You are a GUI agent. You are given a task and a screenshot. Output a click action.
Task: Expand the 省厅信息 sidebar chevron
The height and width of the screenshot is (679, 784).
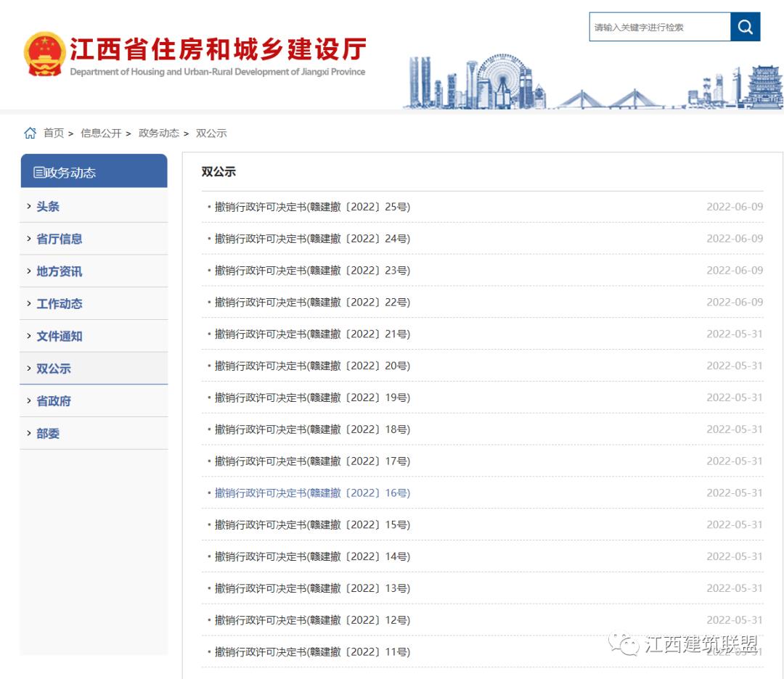click(x=29, y=239)
